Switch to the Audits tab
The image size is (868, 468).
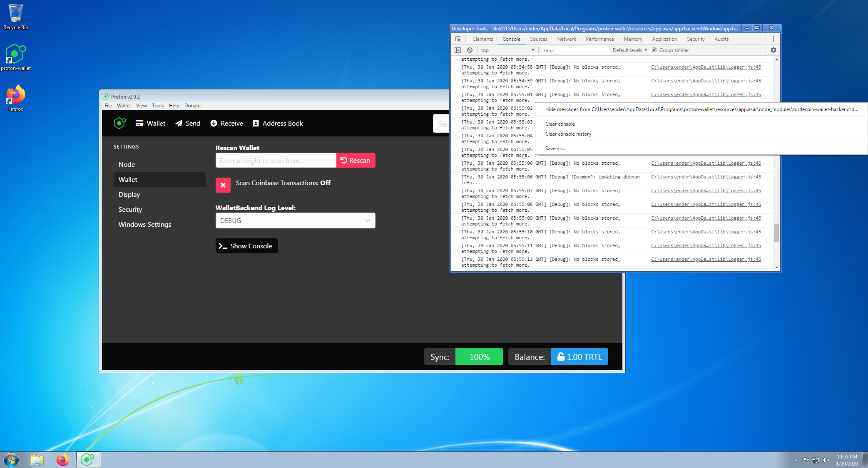tap(721, 39)
